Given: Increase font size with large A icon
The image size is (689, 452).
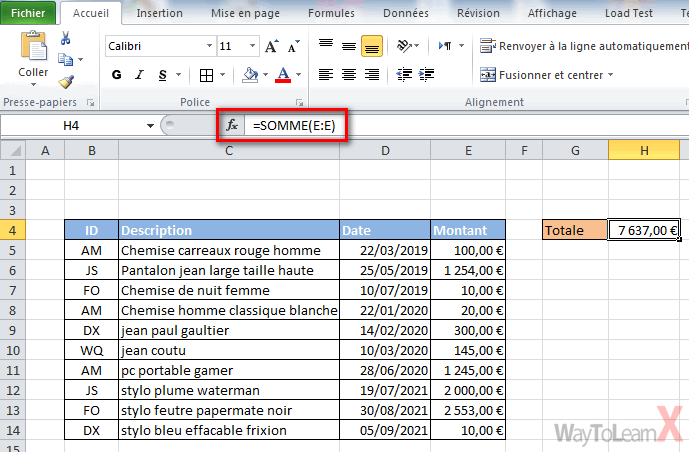Looking at the screenshot, I should point(271,46).
